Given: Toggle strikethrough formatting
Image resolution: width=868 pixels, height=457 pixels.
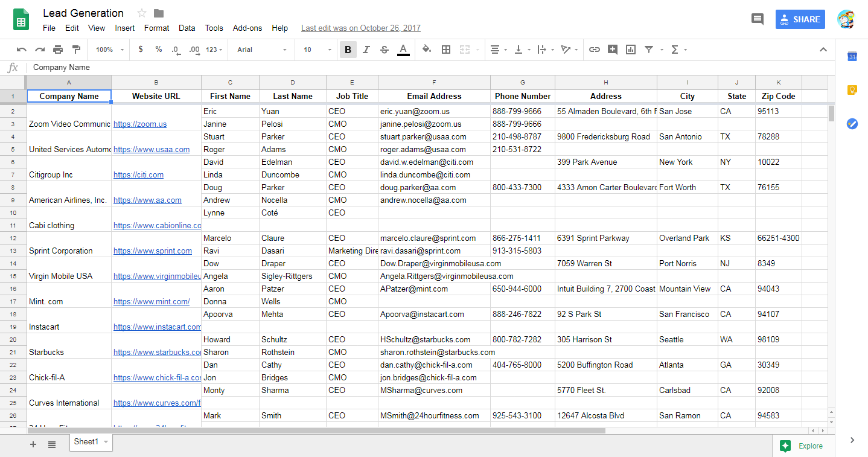Looking at the screenshot, I should coord(385,50).
